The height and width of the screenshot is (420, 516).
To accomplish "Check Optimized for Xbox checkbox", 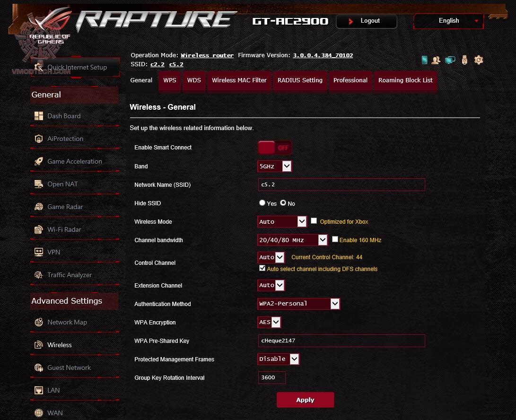I will coord(314,221).
